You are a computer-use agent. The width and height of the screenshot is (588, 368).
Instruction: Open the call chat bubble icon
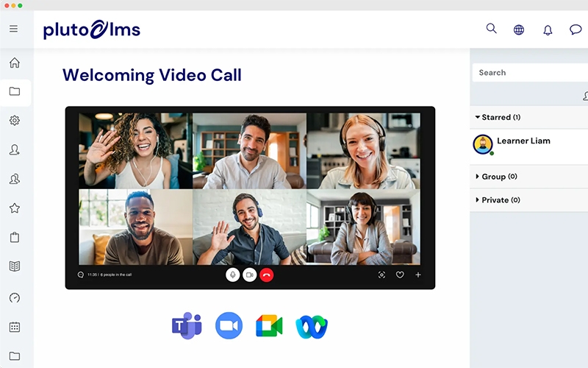81,275
